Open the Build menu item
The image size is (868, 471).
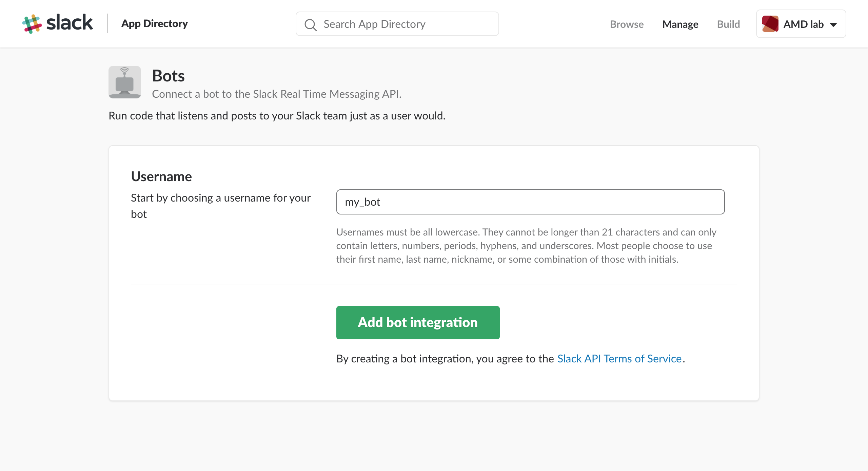(x=728, y=24)
